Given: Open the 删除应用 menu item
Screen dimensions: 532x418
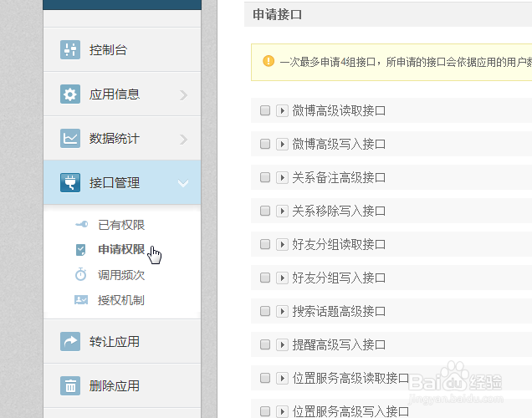Looking at the screenshot, I should click(x=122, y=385).
